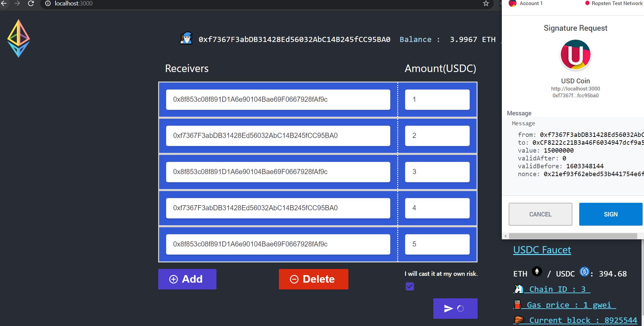The width and height of the screenshot is (644, 326).
Task: Click the nonce line in the message
Action: [x=581, y=174]
